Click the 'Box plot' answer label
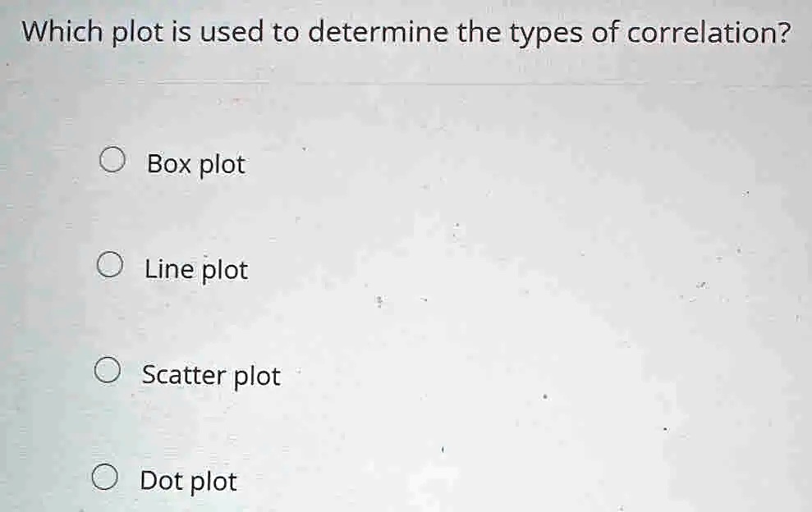Image resolution: width=812 pixels, height=512 pixels. (195, 165)
